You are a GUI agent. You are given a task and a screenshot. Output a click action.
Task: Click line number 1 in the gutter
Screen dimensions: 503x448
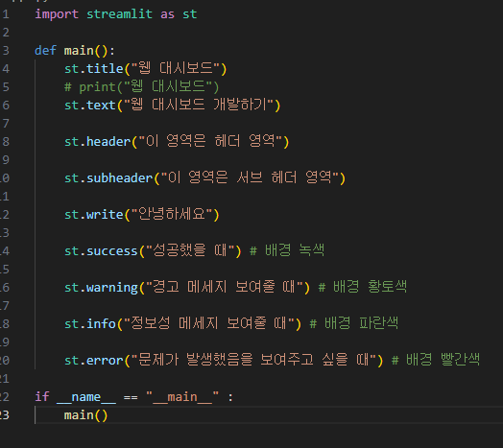tap(6, 14)
